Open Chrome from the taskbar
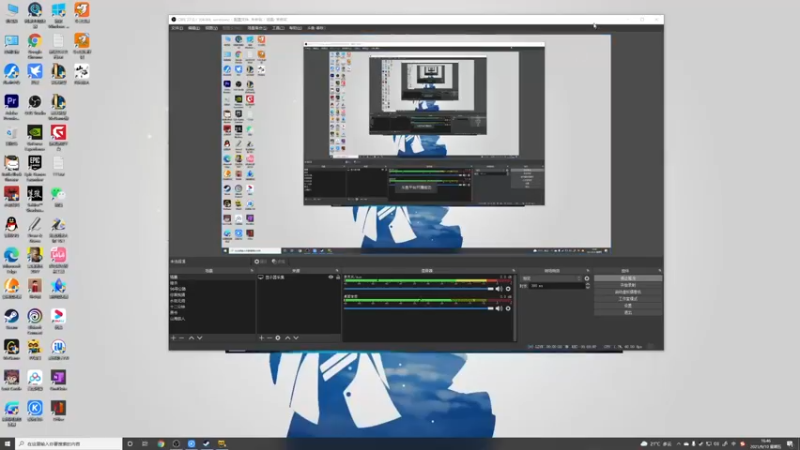This screenshot has width=800, height=450. click(161, 444)
